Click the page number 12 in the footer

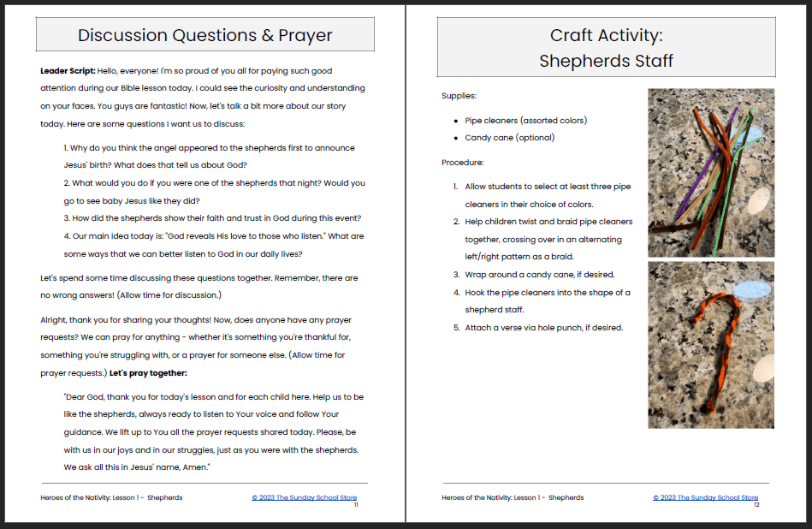click(x=756, y=505)
